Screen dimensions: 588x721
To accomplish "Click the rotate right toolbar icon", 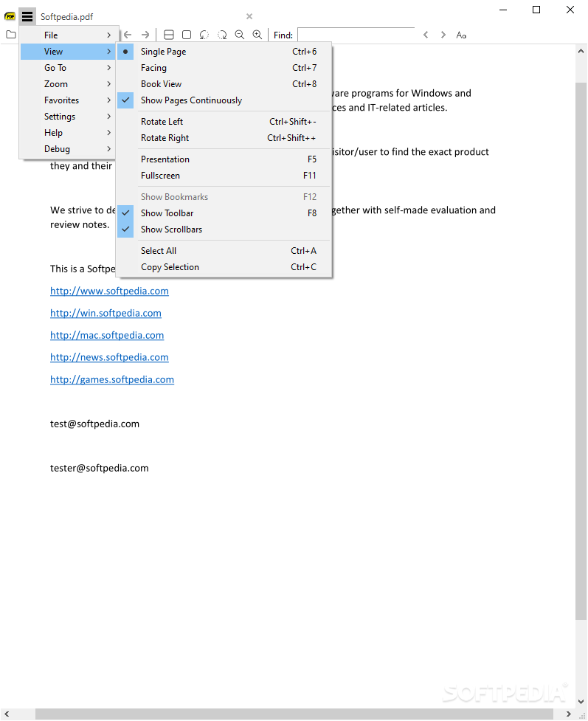I will coord(222,35).
